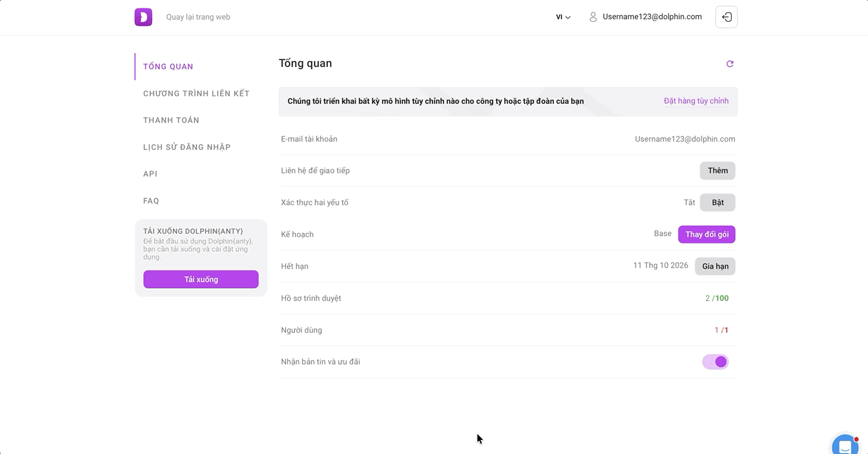Click the Hồ sơ trình duyệt label
Screen dimensions: 868x454
[311, 299]
